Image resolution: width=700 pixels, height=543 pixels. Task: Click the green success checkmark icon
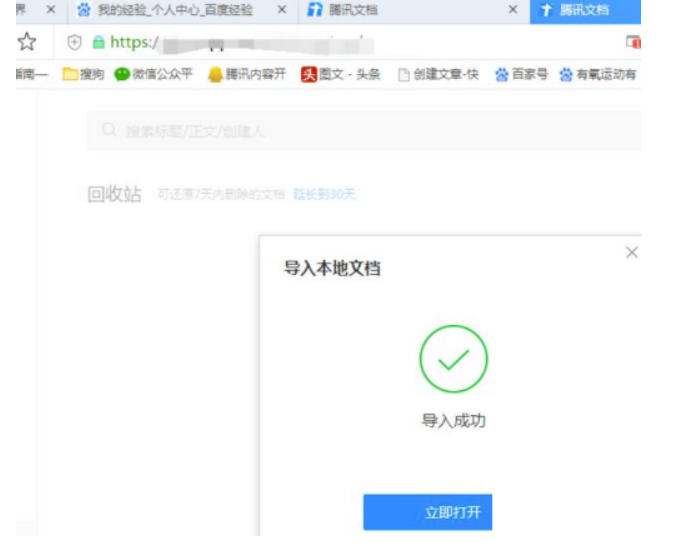click(x=454, y=359)
